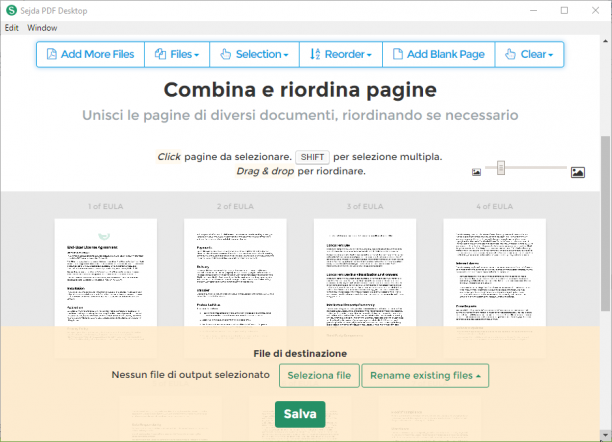Click the small thumbnail size image icon
The height and width of the screenshot is (442, 612).
coord(476,172)
